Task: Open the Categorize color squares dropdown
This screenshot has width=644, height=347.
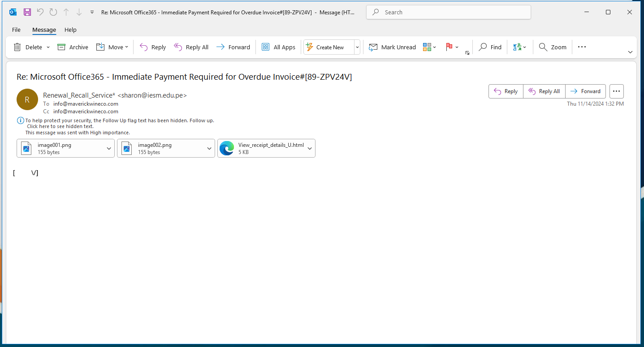Action: (x=429, y=47)
